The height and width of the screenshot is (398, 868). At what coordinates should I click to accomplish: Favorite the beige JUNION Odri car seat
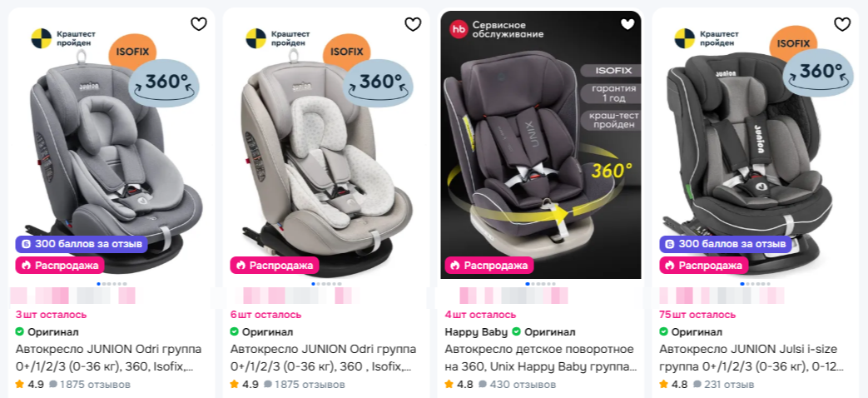pos(413,24)
